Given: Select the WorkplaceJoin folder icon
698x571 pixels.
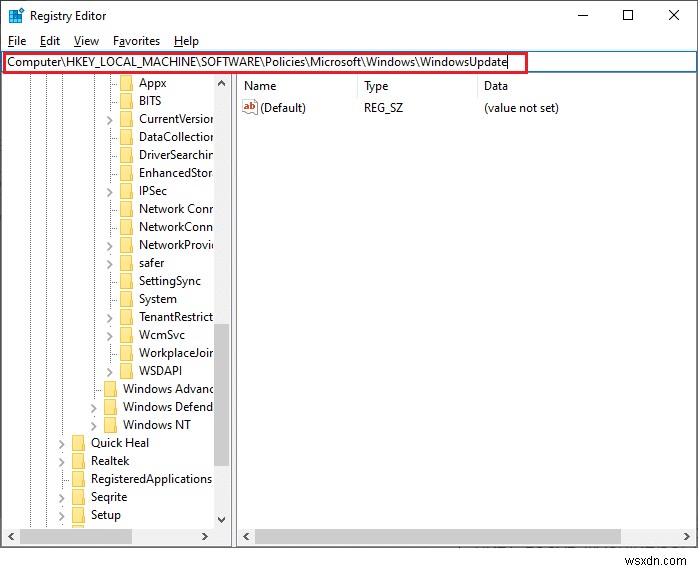Looking at the screenshot, I should coord(126,353).
